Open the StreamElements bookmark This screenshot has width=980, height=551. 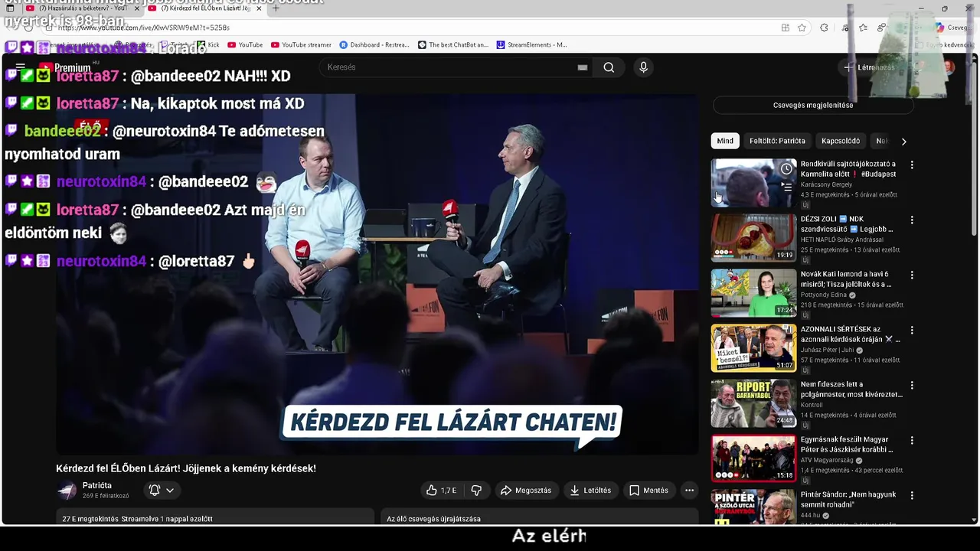pos(532,45)
